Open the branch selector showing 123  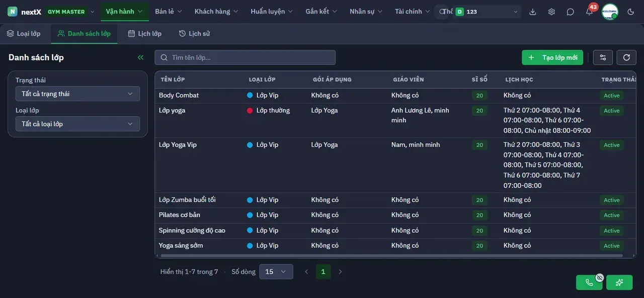[487, 12]
